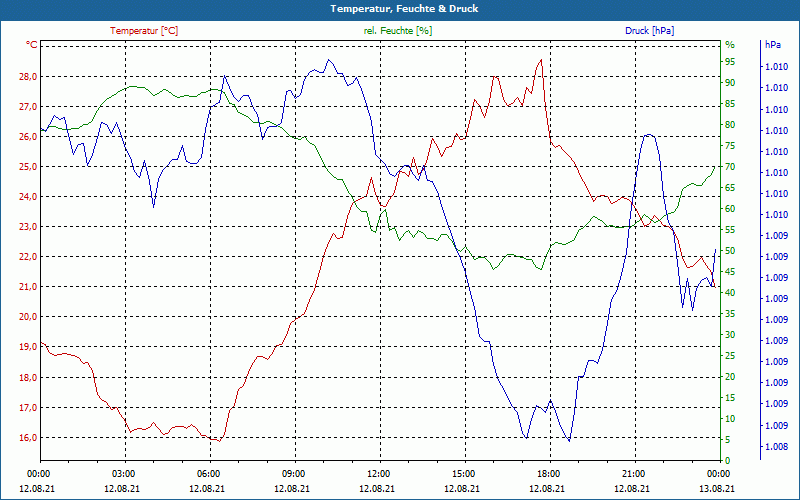Click the 25,0 temperature tick label
The image size is (800, 500).
tap(28, 167)
